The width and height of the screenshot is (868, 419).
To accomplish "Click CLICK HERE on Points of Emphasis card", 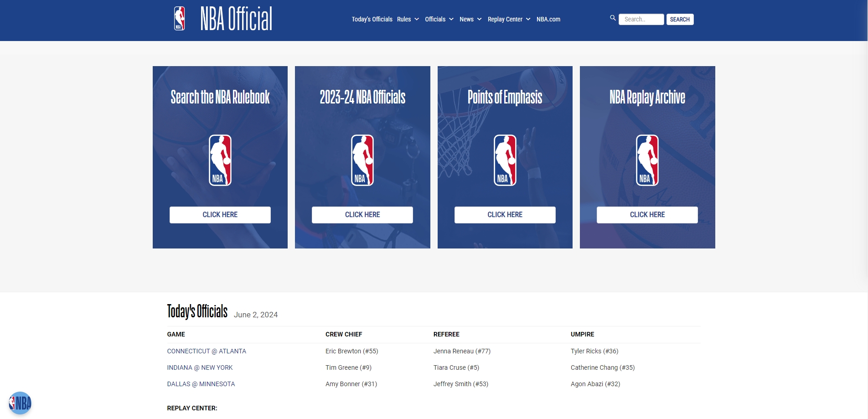I will pyautogui.click(x=505, y=215).
